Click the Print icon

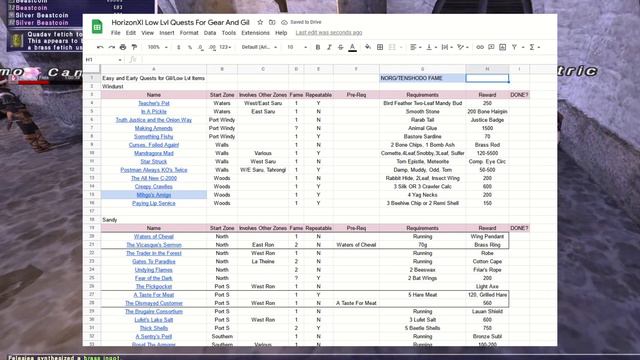point(123,47)
